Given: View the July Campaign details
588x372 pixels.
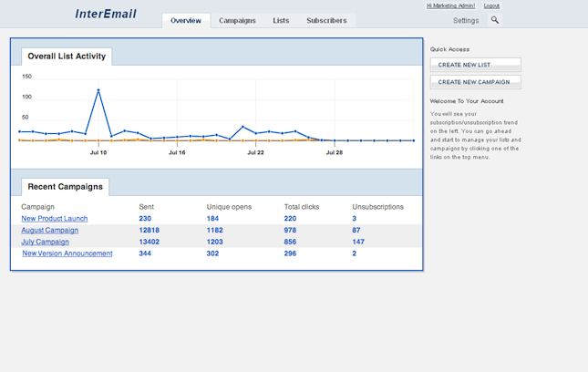Looking at the screenshot, I should tap(45, 243).
